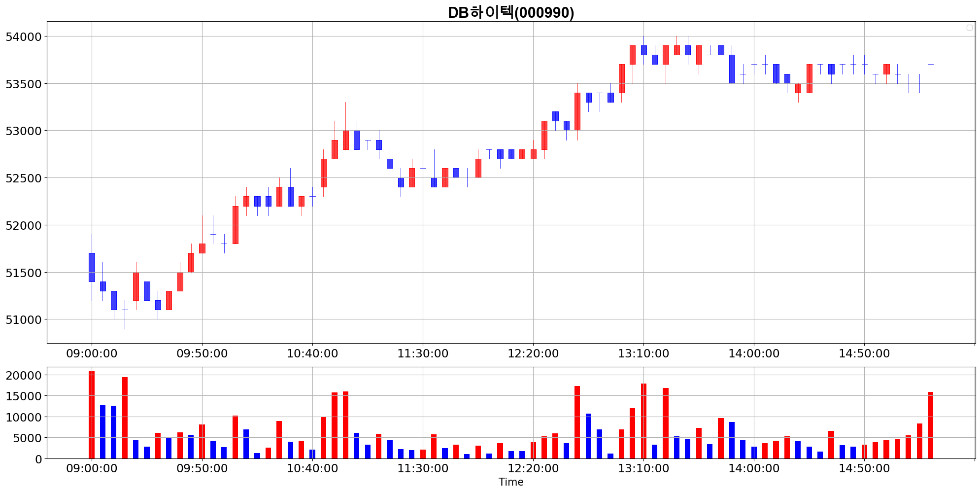The height and width of the screenshot is (492, 980).
Task: Click 09:50:00 under the volume chart
Action: click(202, 468)
